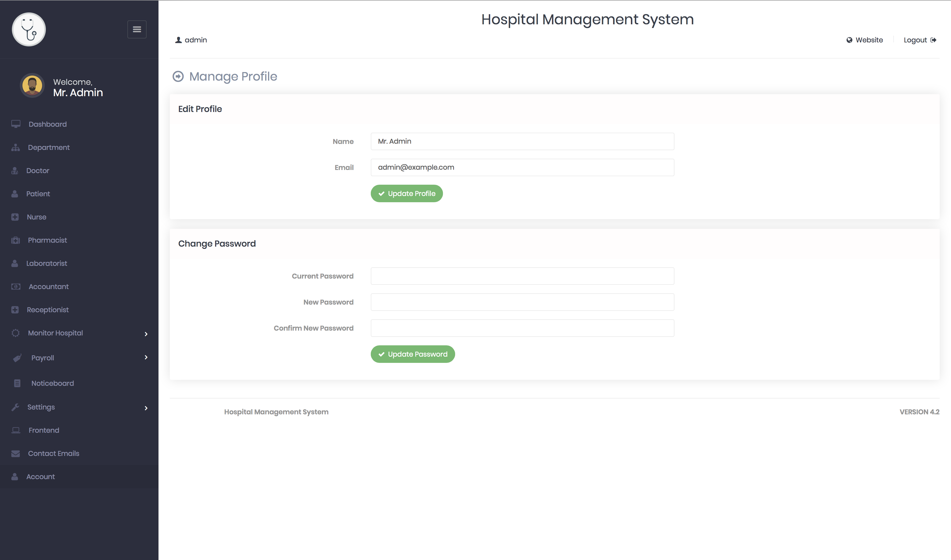Click the Noticeboard document icon
Screen dimensions: 951x560
[17, 384]
